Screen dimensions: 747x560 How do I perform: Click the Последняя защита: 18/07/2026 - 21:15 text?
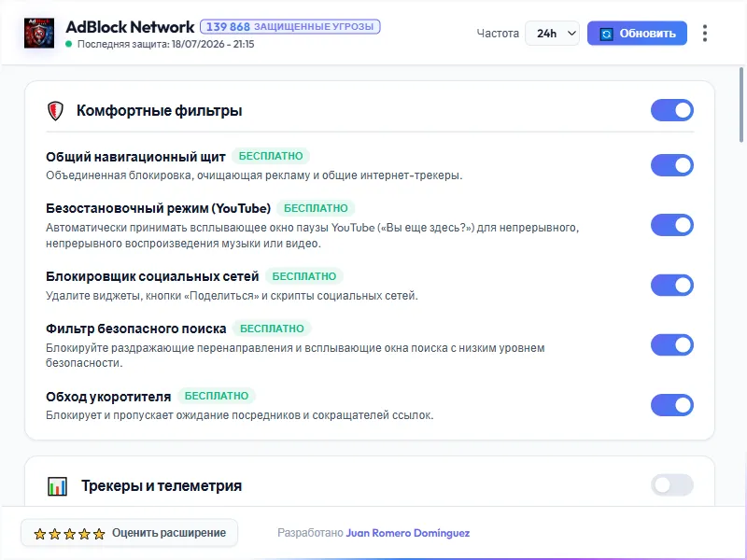(x=166, y=44)
